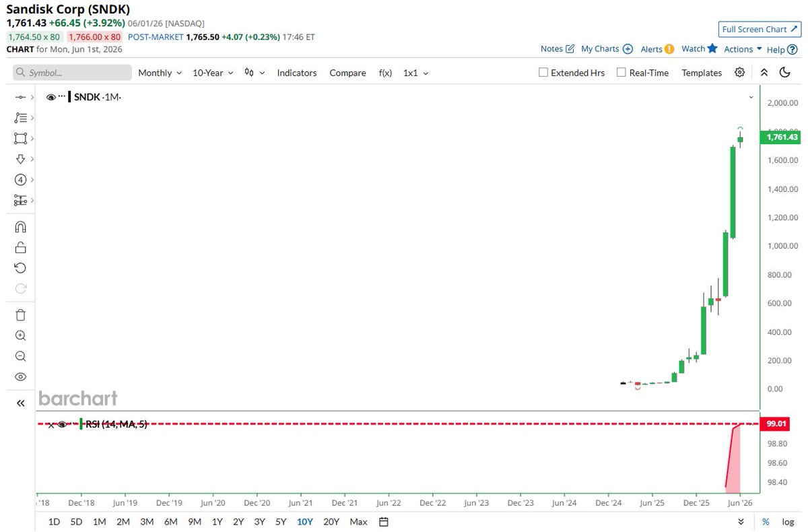The image size is (808, 532).
Task: Open the Templates menu
Action: click(702, 73)
